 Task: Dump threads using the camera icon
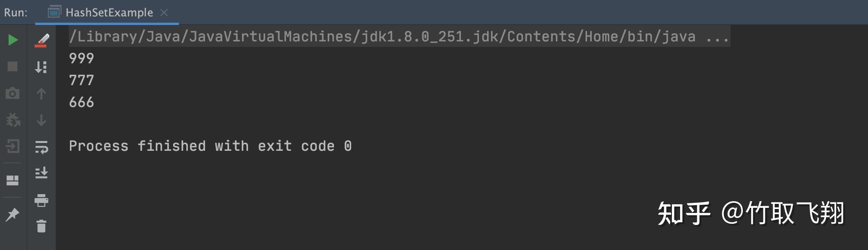[x=13, y=93]
